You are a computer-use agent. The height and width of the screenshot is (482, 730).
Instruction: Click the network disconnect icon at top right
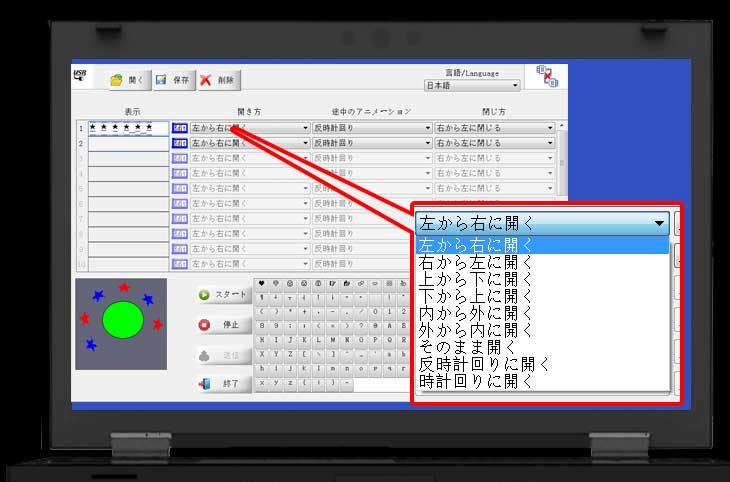(547, 78)
